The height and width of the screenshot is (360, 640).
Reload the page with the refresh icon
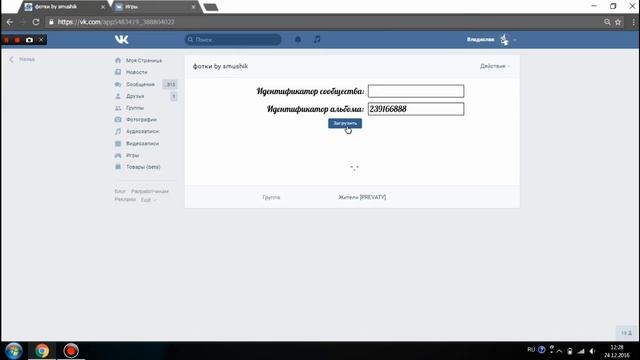click(36, 22)
